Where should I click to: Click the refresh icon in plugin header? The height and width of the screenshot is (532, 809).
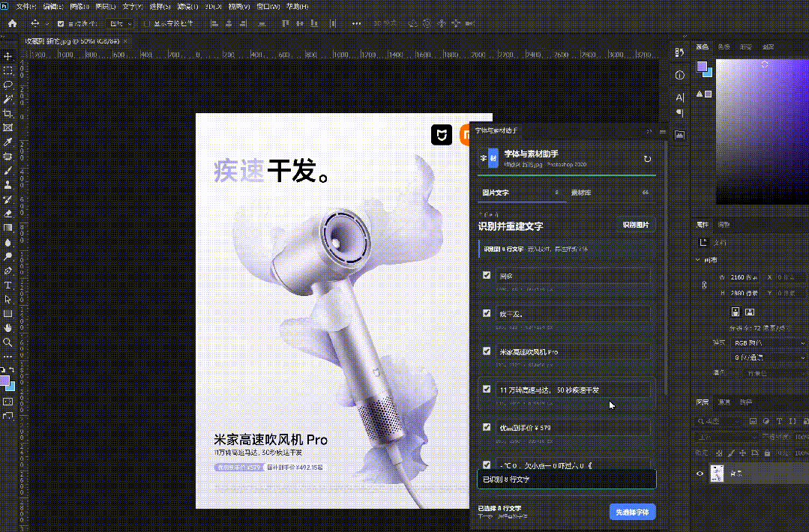pyautogui.click(x=647, y=159)
